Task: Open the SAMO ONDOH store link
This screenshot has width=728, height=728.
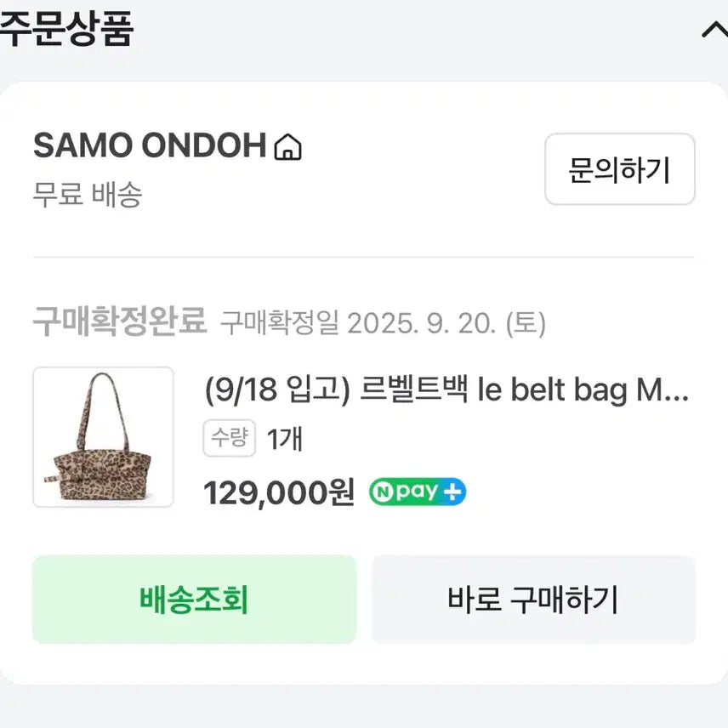Action: click(149, 145)
